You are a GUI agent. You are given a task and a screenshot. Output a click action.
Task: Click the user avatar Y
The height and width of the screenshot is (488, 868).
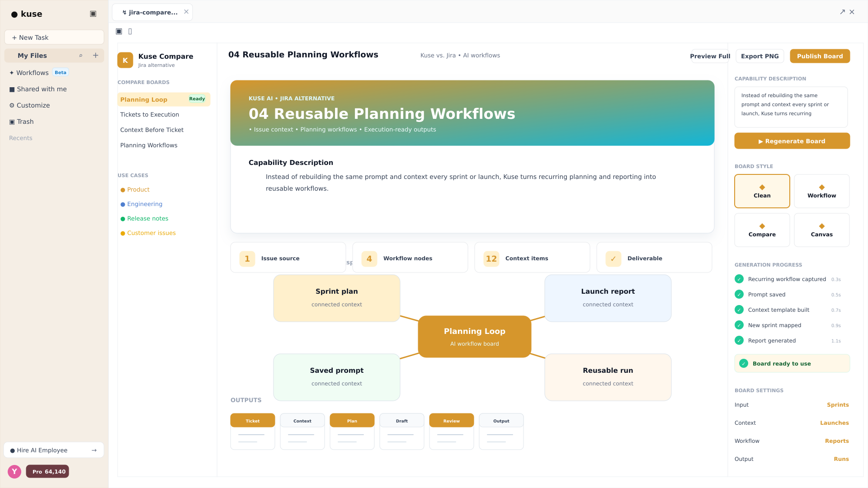point(14,472)
